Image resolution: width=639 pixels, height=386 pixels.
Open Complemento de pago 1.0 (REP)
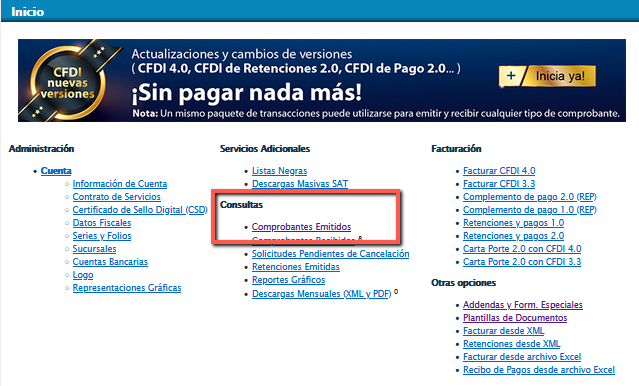(x=529, y=210)
